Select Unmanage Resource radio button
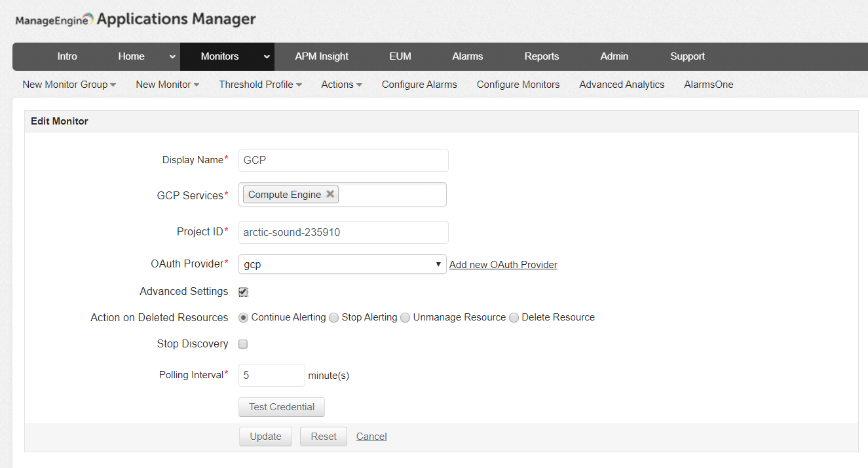Screen dimensions: 868x468 point(406,317)
